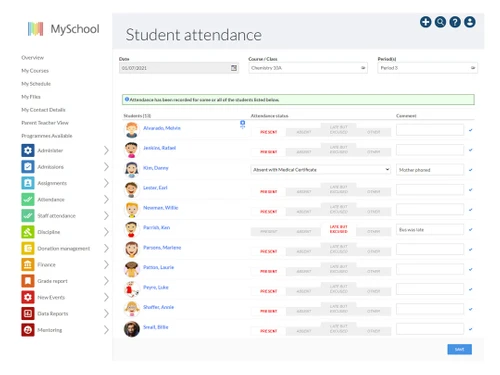The height and width of the screenshot is (375, 500).
Task: Open My Contact Details in sidebar
Action: pyautogui.click(x=43, y=110)
